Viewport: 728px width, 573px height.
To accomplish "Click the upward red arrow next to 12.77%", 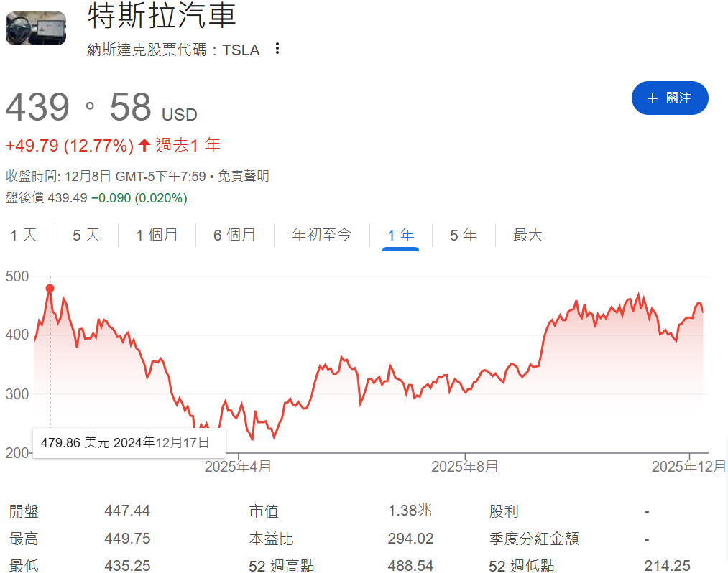I will coord(144,145).
